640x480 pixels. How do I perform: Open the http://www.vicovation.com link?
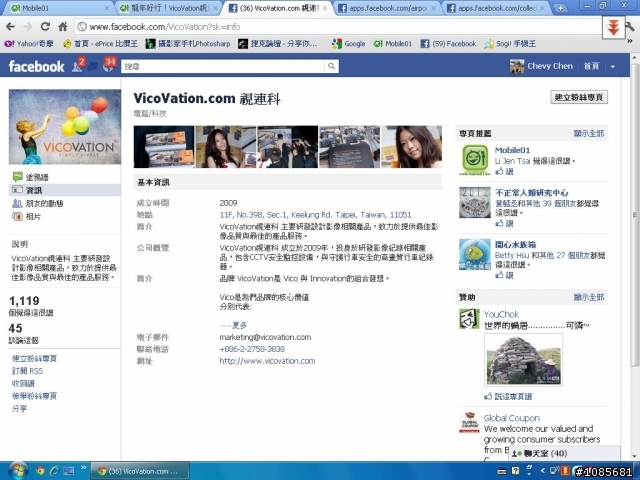[x=267, y=361]
